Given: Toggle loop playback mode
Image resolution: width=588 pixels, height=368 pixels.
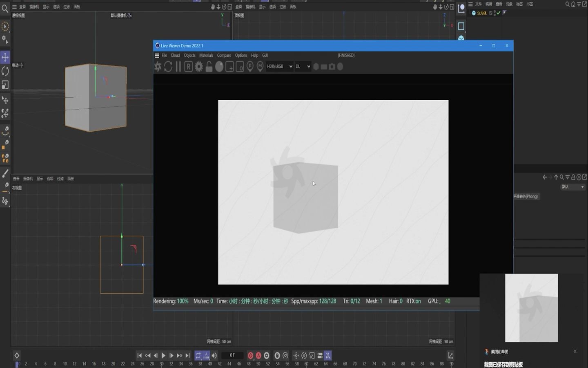Looking at the screenshot, I should tap(198, 356).
